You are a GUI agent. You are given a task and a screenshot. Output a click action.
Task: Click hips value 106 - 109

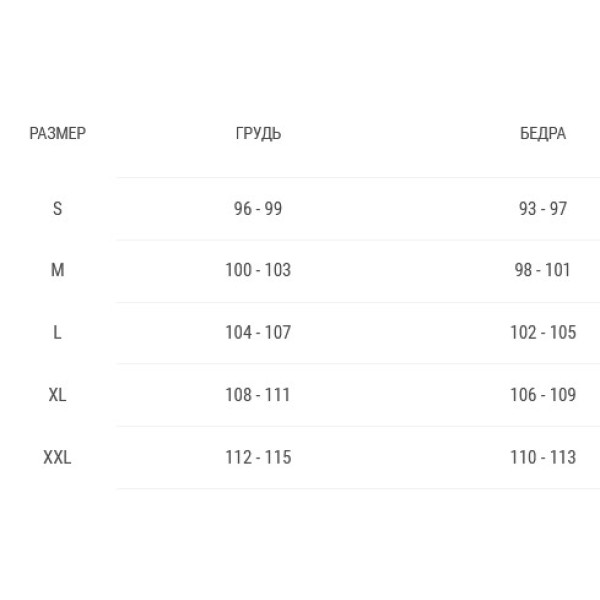pos(543,395)
